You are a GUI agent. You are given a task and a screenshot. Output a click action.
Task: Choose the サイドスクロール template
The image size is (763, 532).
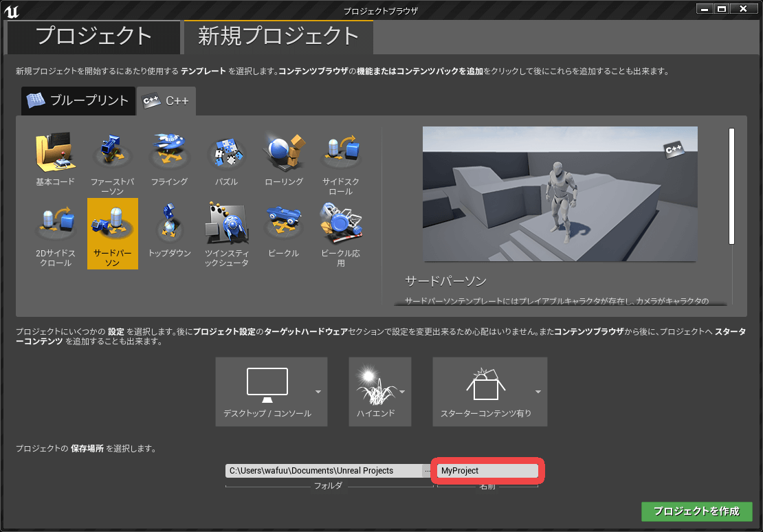340,153
